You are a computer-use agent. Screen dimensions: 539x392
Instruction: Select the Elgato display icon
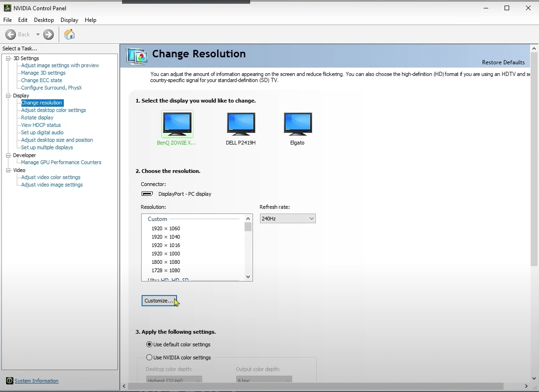(298, 124)
